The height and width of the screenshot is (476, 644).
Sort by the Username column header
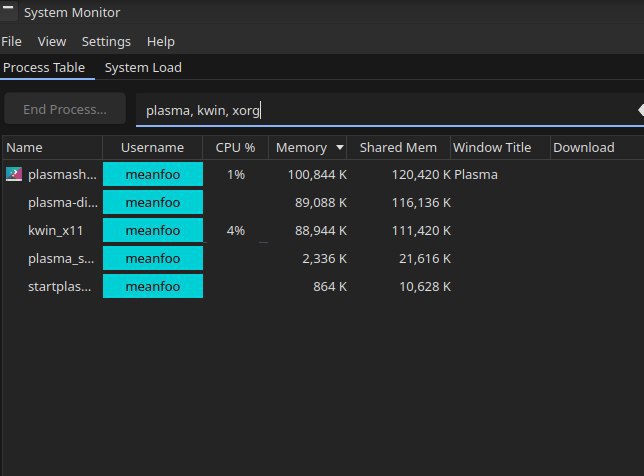click(152, 147)
